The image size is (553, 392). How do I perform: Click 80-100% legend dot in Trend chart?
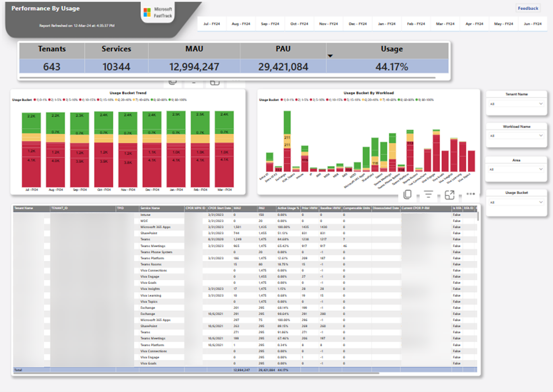click(169, 100)
